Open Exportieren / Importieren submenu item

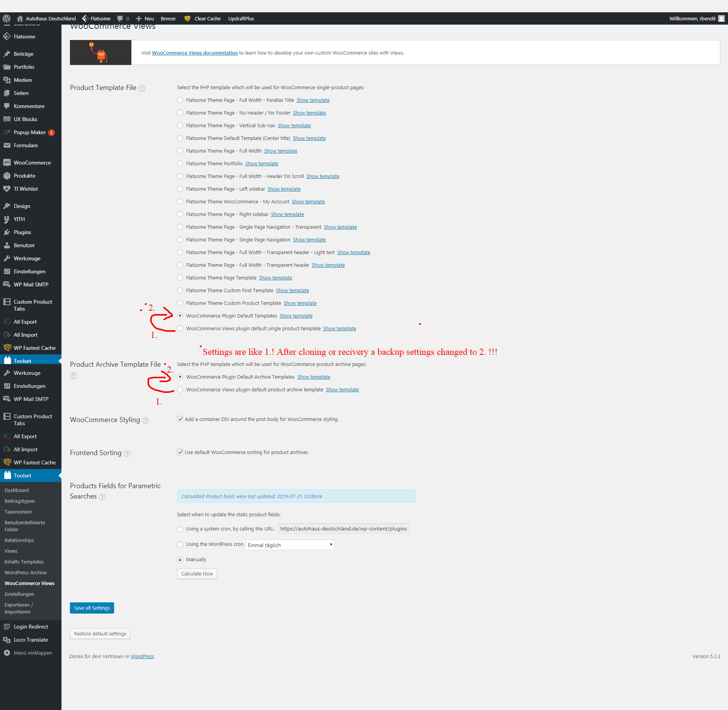pos(19,608)
